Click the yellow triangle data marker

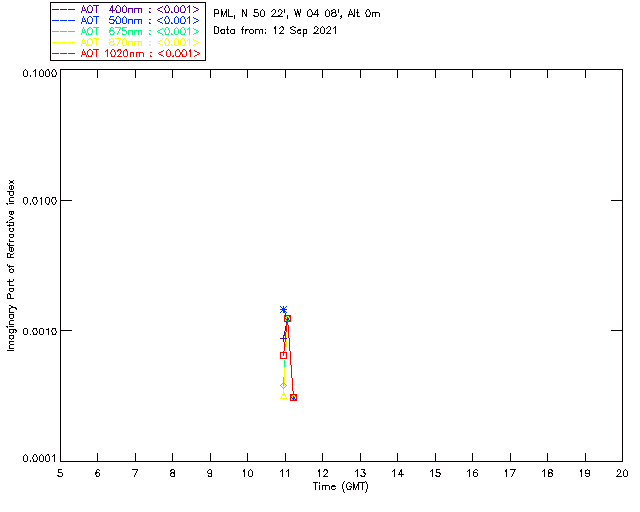point(283,396)
